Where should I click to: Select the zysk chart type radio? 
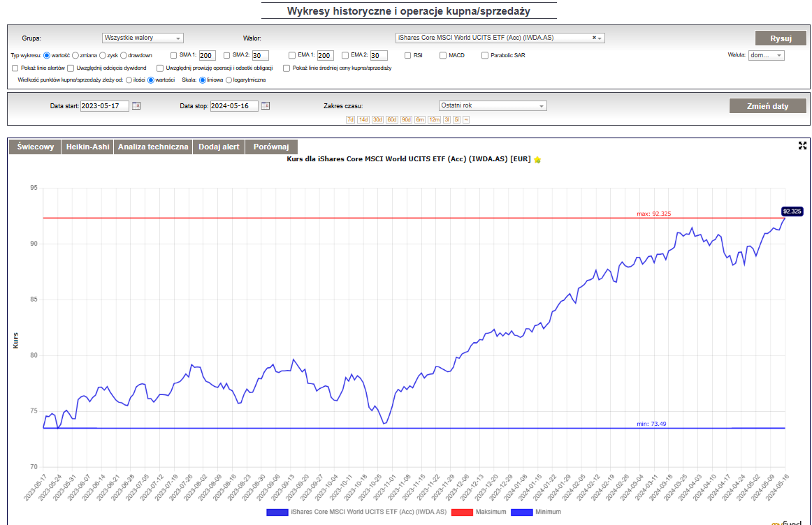(x=103, y=55)
